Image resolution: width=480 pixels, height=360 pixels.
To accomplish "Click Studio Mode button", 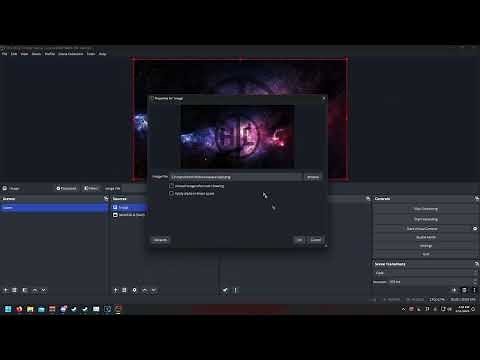I will click(x=426, y=237).
